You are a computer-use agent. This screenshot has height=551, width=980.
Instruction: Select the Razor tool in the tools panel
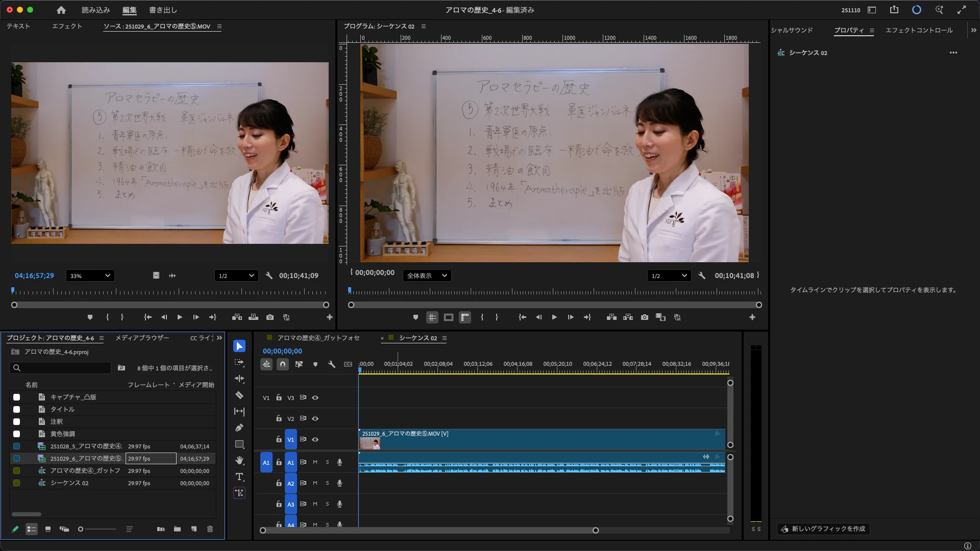239,395
